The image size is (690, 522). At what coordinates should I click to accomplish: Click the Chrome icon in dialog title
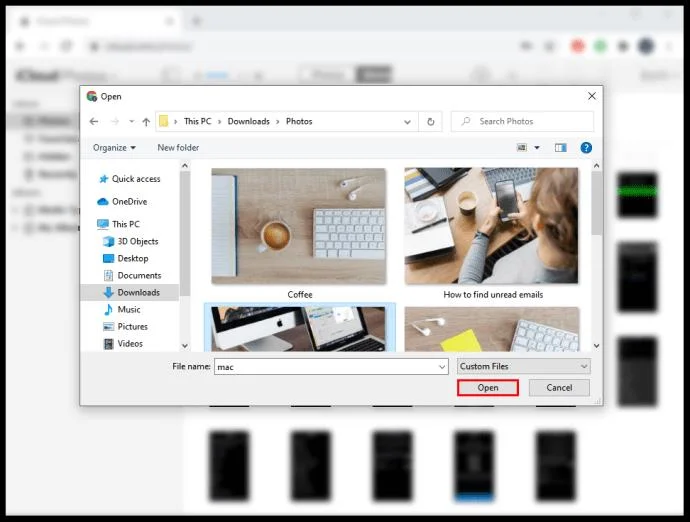[92, 96]
